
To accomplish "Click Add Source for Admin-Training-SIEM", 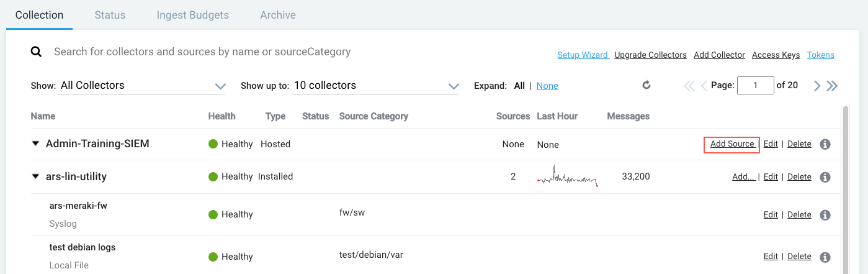I will [732, 144].
